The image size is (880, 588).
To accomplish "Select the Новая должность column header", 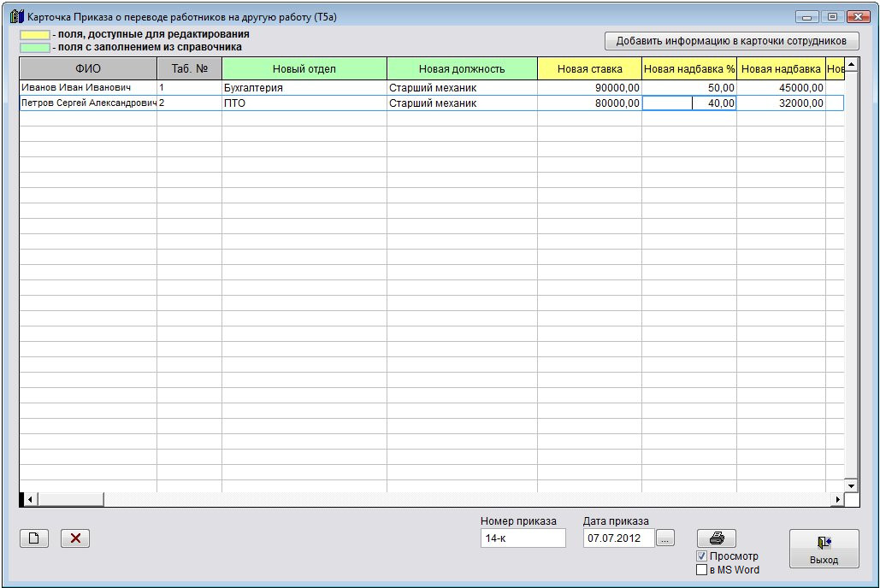I will [x=462, y=69].
